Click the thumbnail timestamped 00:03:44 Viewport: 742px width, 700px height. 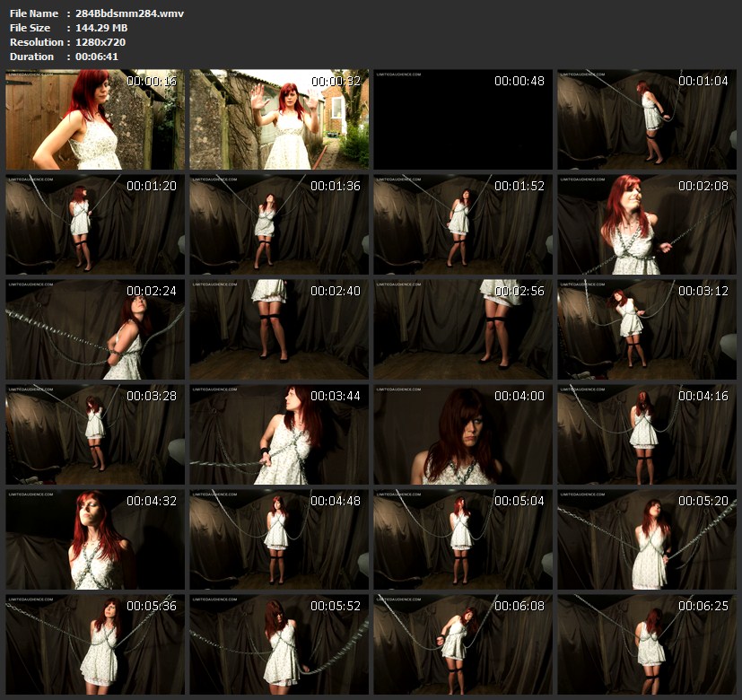279,434
